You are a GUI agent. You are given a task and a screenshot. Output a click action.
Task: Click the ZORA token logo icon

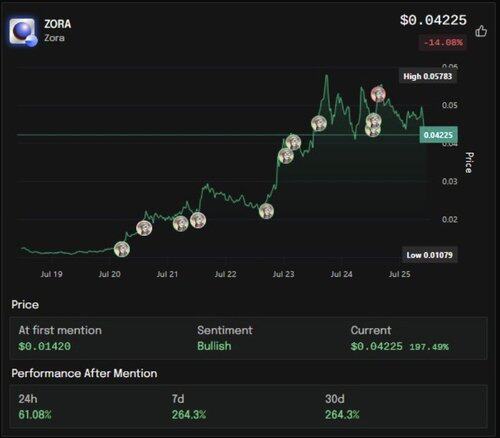point(23,32)
